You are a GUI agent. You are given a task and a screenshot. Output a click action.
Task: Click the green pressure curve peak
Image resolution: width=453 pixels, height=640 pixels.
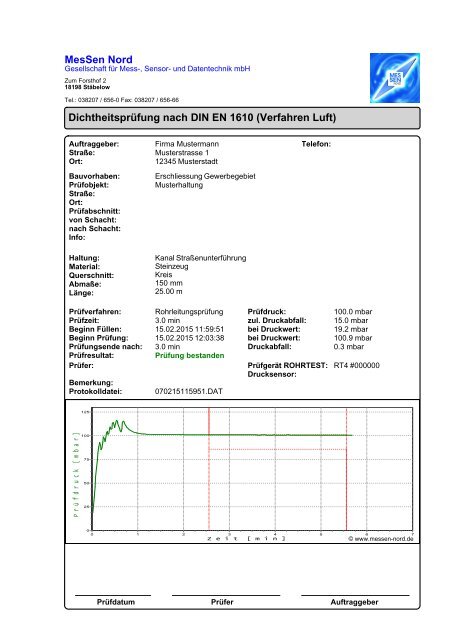coord(118,422)
